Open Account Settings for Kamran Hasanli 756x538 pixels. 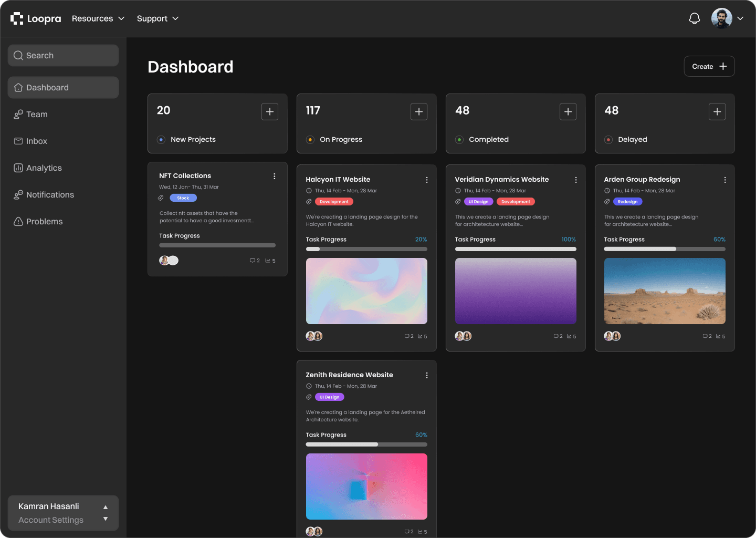50,520
